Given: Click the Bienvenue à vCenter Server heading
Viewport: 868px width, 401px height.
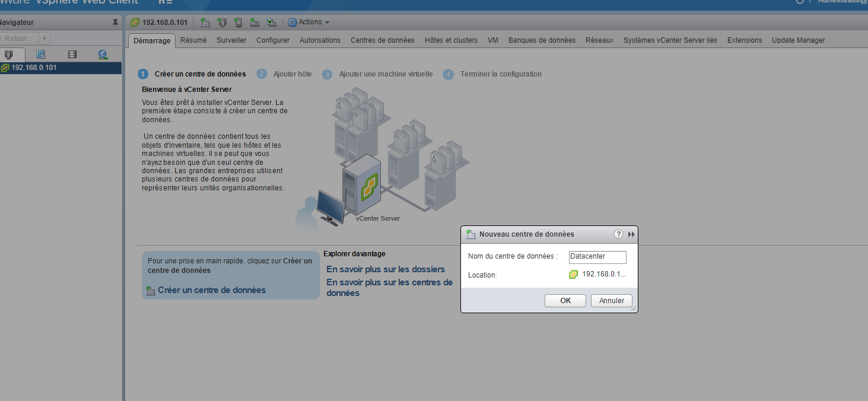Looking at the screenshot, I should [187, 90].
